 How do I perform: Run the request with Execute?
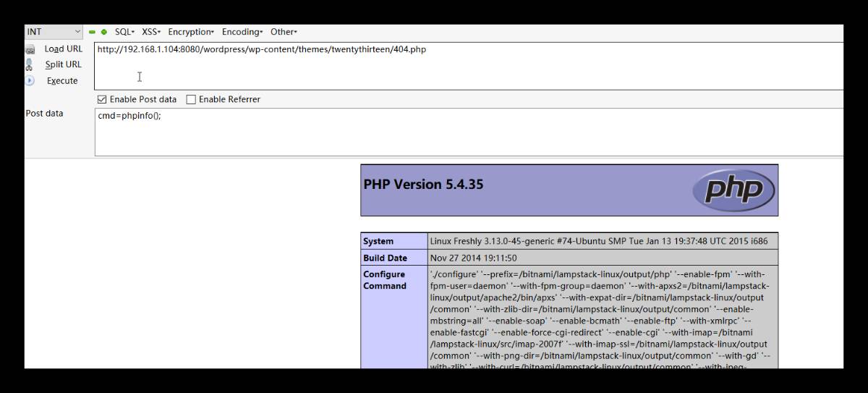pyautogui.click(x=62, y=81)
